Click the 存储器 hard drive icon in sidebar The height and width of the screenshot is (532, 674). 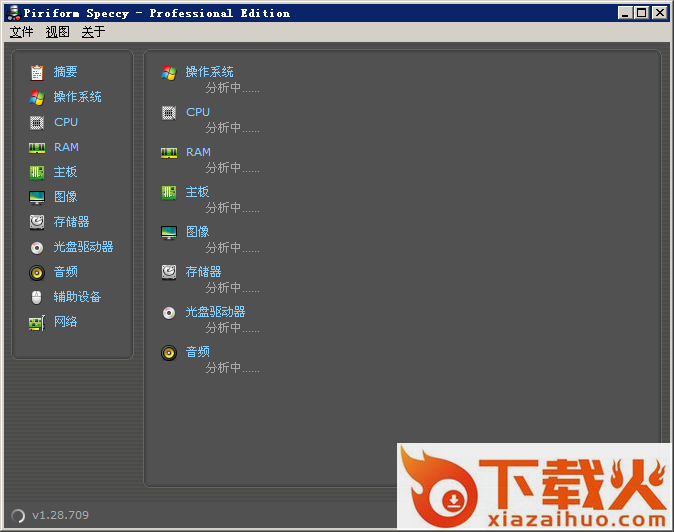point(37,222)
